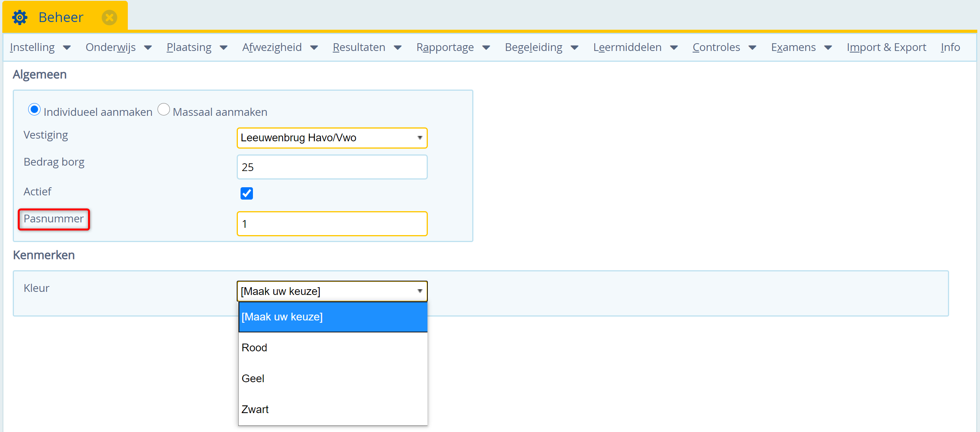
Task: Click the Actief label
Action: (37, 191)
